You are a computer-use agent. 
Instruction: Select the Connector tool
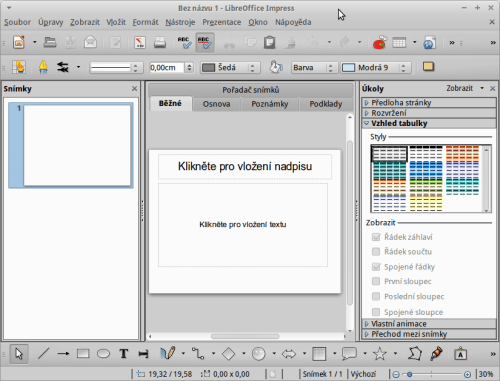pyautogui.click(x=198, y=353)
